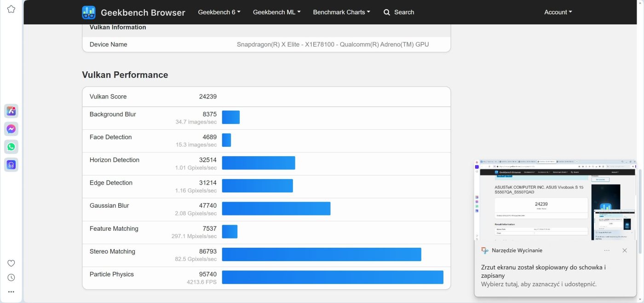Open the screenshot thumbnail preview in notification
This screenshot has width=644, height=303.
click(x=555, y=200)
